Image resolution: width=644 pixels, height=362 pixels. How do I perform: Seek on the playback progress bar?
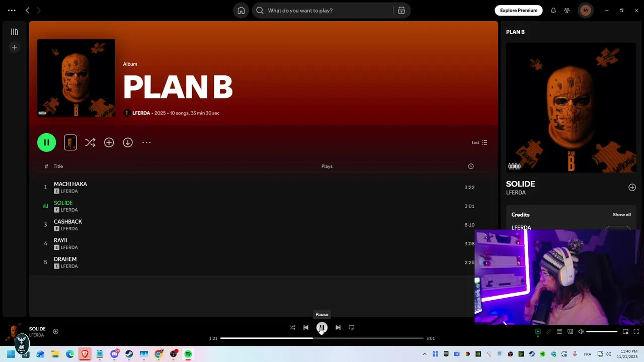click(322, 338)
